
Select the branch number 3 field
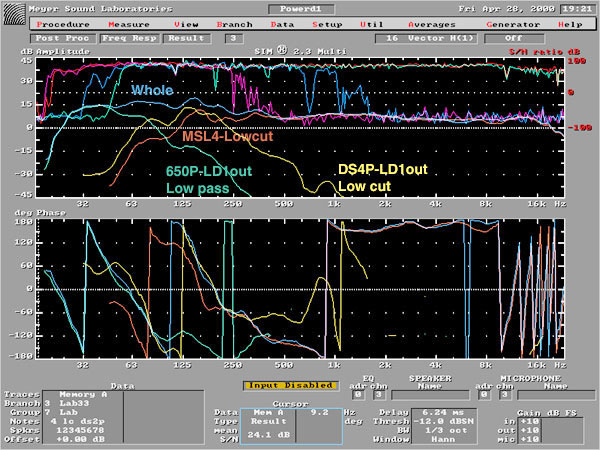233,38
